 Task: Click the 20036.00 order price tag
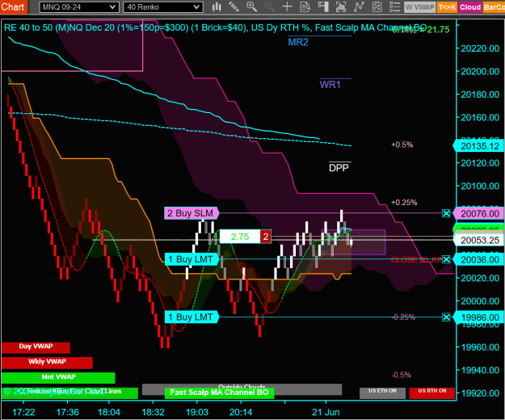(480, 259)
